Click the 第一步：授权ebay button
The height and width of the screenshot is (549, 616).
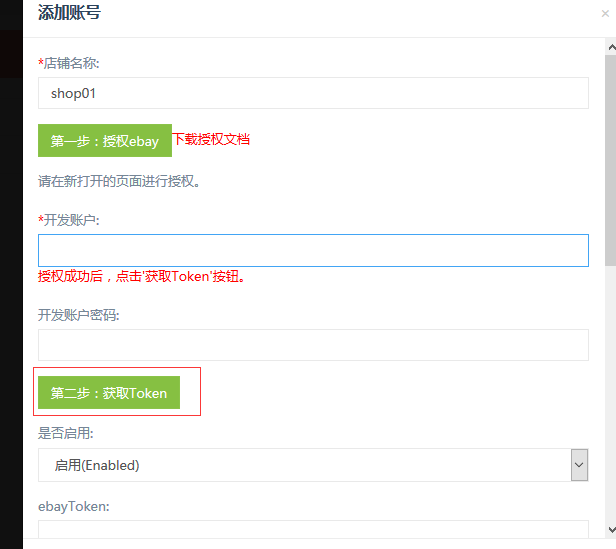pos(105,141)
